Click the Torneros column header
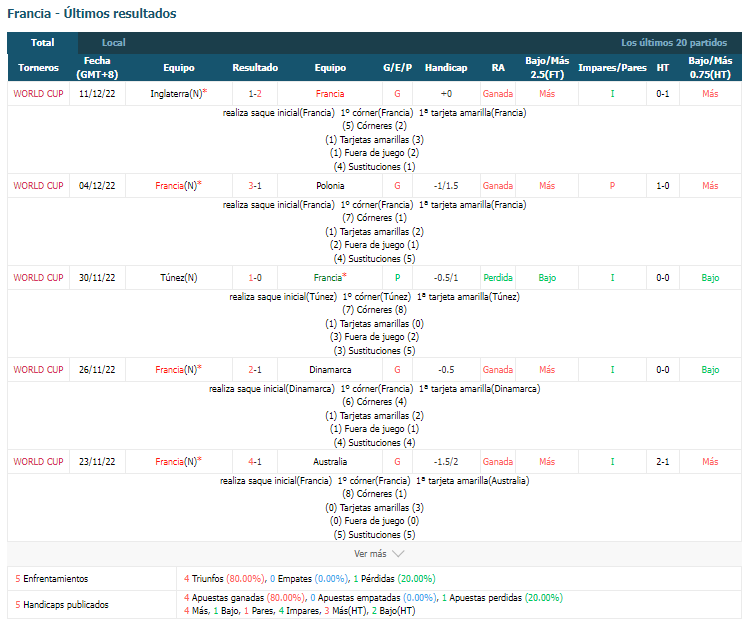Viewport: 753px width, 627px height. 38,68
